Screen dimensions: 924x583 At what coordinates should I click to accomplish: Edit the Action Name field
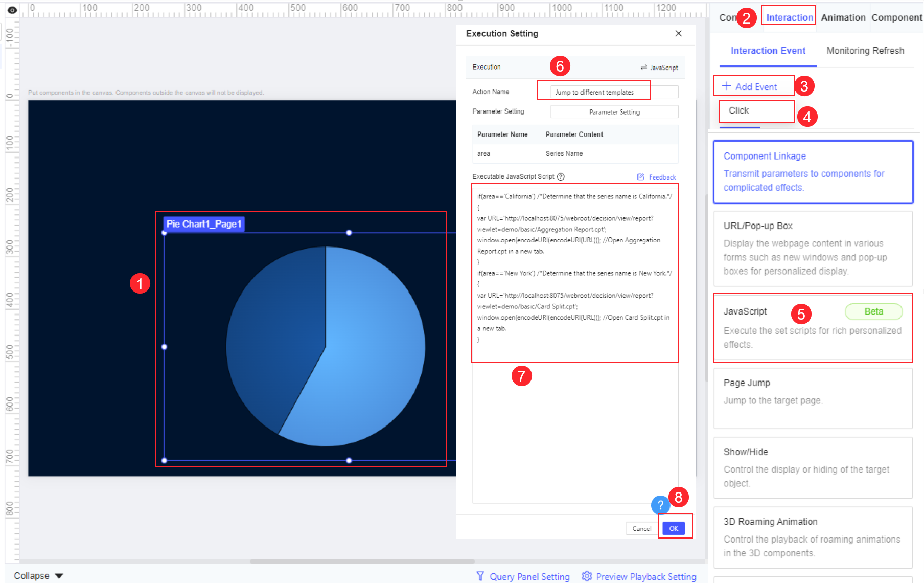(x=614, y=92)
